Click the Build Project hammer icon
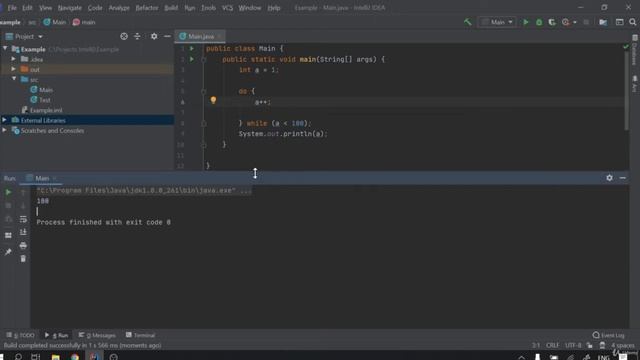Image resolution: width=640 pixels, height=360 pixels. pyautogui.click(x=468, y=22)
